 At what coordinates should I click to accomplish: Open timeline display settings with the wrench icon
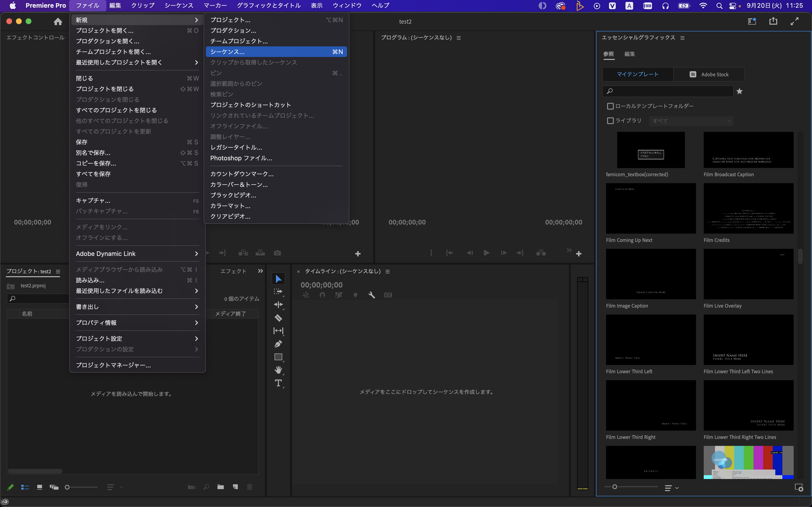[x=371, y=295]
